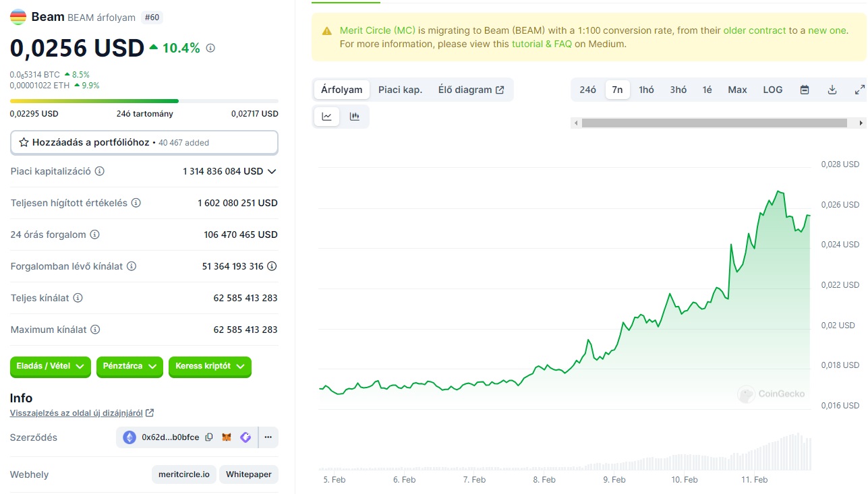
Task: Click the 0,02717 USD high price
Action: click(254, 114)
